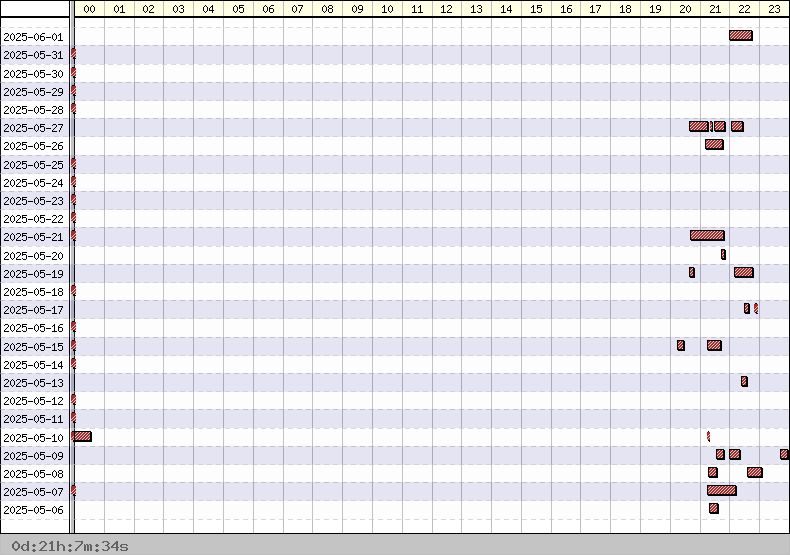Click the hour 21 column header
The width and height of the screenshot is (790, 555).
pyautogui.click(x=715, y=9)
